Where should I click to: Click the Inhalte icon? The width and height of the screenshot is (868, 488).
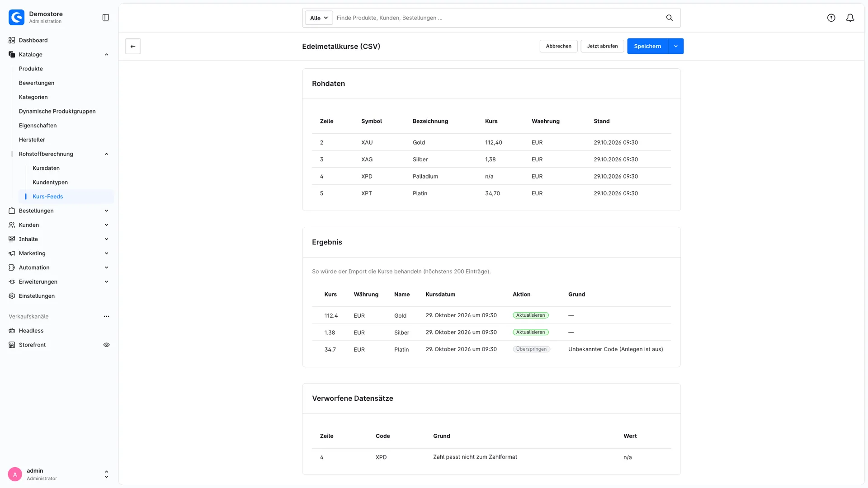pyautogui.click(x=12, y=239)
